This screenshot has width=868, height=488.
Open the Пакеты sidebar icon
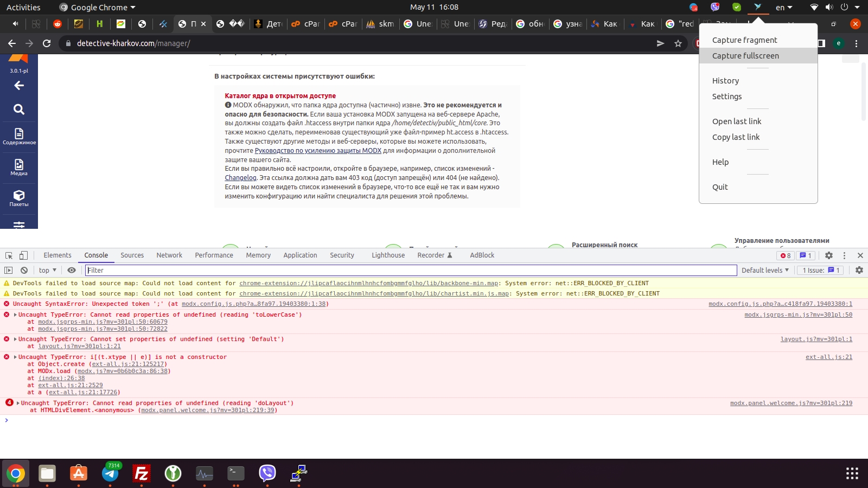tap(19, 198)
